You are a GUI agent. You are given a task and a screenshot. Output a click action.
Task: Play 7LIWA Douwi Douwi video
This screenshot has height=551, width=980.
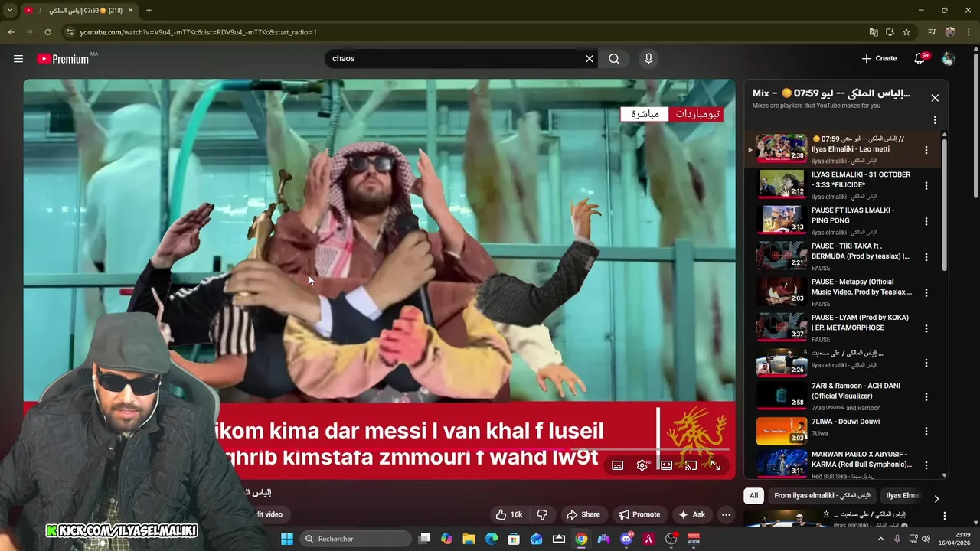782,430
